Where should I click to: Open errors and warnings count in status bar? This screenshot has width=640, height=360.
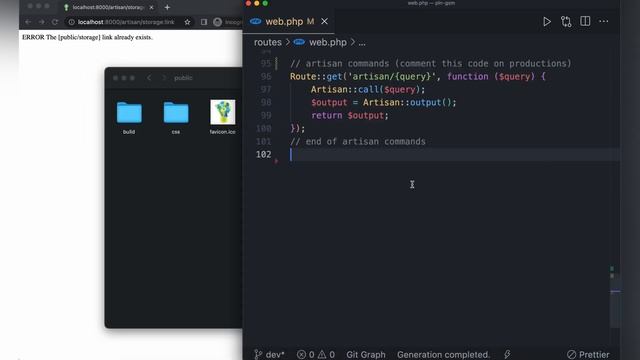[x=316, y=354]
